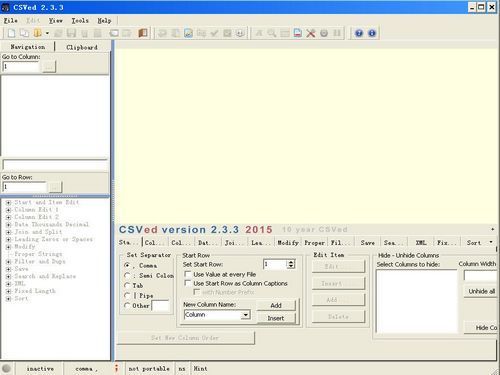Tick Use Value at every File
The width and height of the screenshot is (500, 375).
[188, 274]
